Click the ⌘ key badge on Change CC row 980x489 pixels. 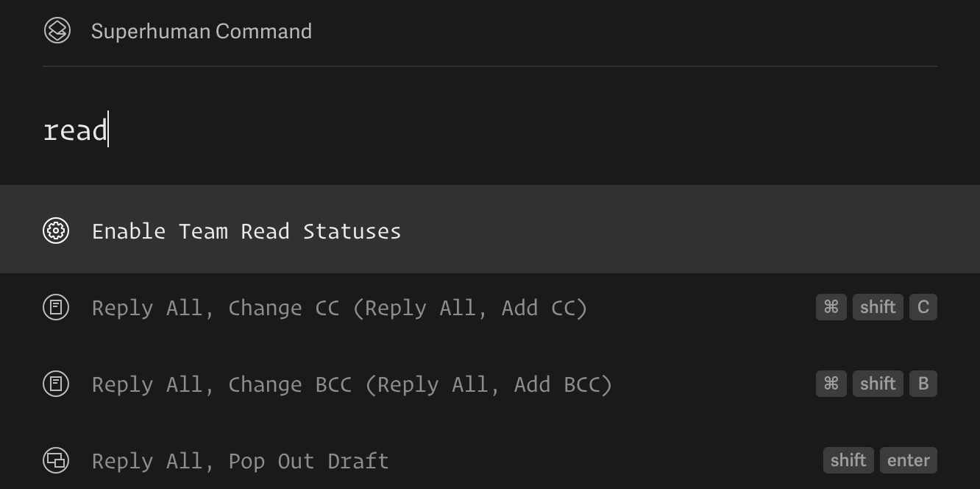click(x=831, y=307)
